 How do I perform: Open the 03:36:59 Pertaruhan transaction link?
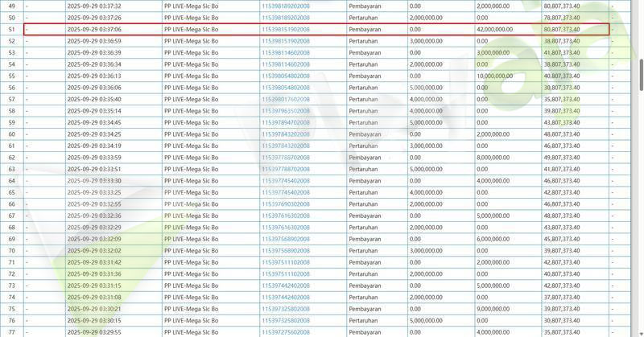(x=286, y=41)
